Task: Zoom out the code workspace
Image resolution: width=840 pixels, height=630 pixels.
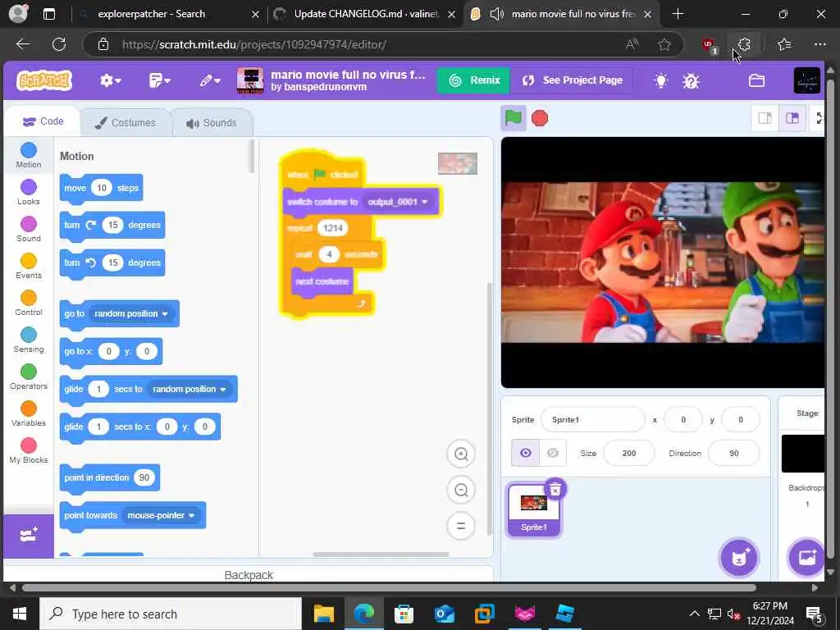Action: tap(461, 490)
